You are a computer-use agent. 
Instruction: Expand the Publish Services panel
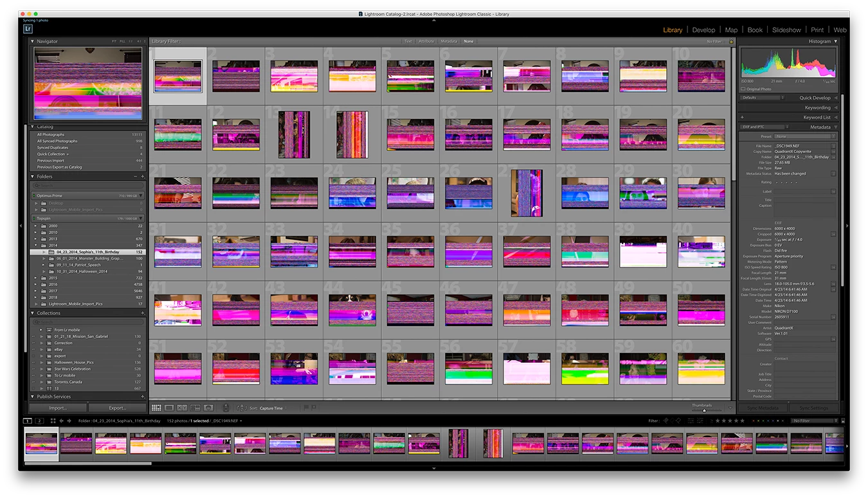(x=33, y=397)
